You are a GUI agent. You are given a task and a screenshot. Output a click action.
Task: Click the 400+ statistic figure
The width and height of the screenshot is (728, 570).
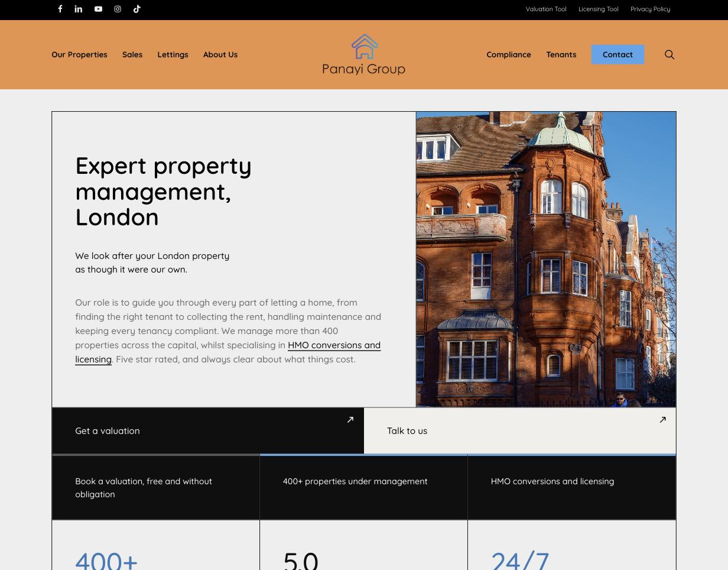point(106,560)
